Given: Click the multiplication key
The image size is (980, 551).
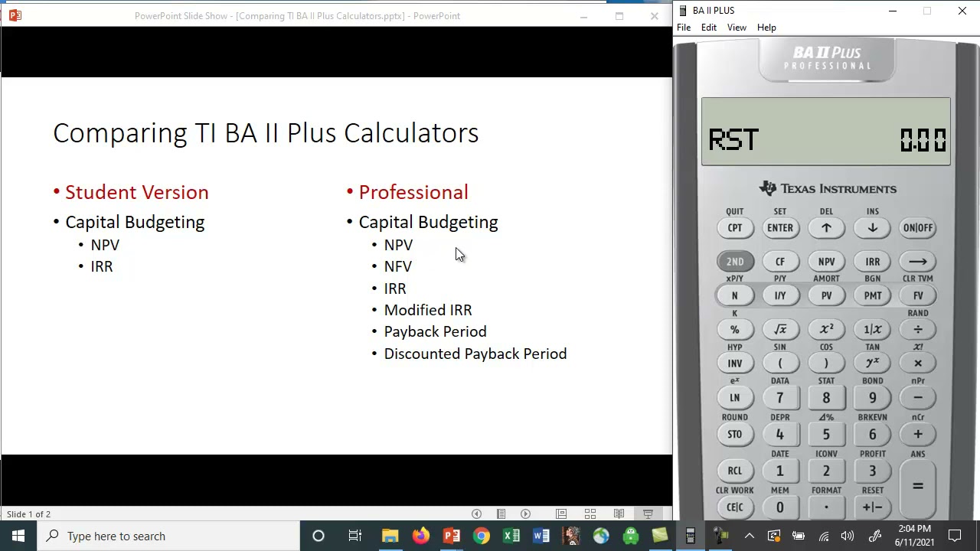Looking at the screenshot, I should (918, 364).
